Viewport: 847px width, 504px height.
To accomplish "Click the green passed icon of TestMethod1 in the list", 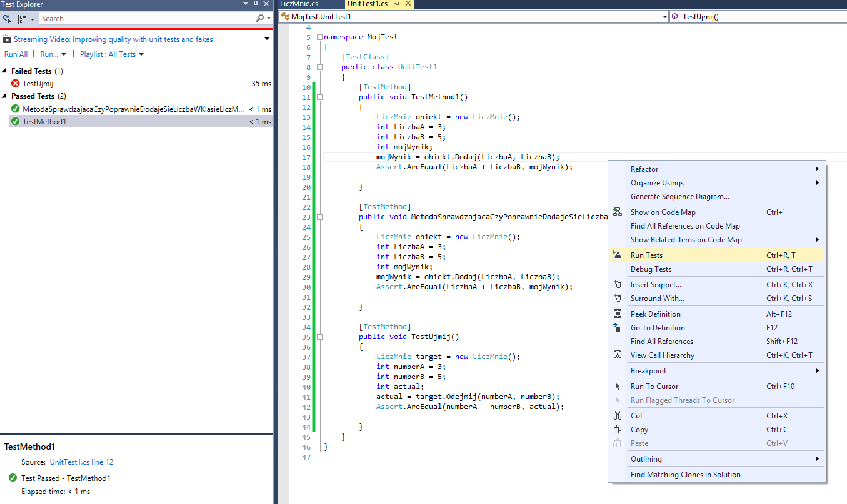I will (x=16, y=122).
